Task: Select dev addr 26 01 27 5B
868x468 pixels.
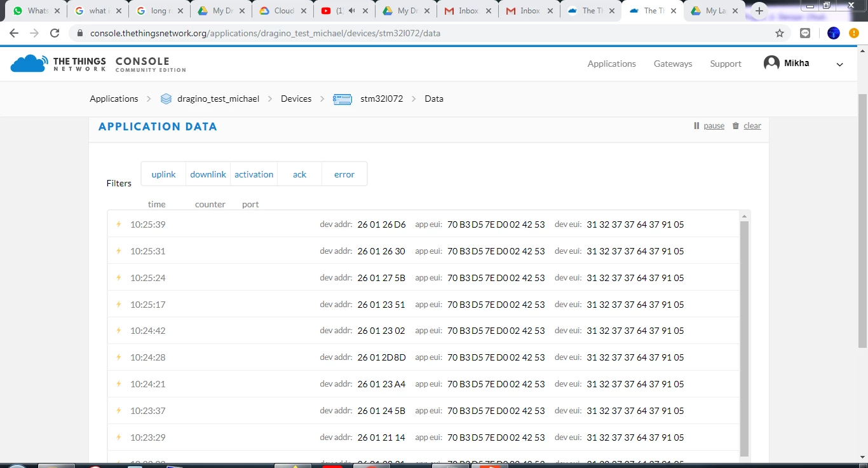Action: (381, 278)
